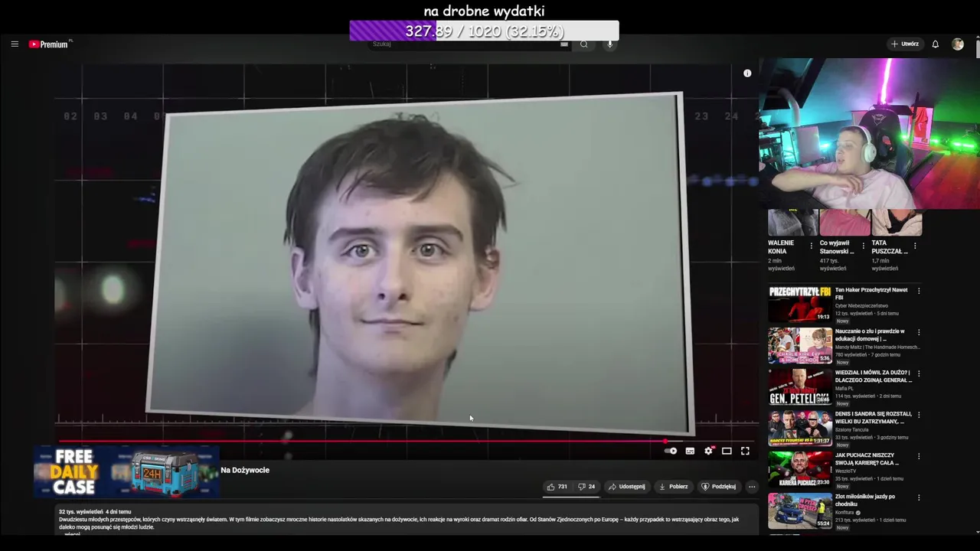This screenshot has width=980, height=551.
Task: Click Udostępnij share button
Action: (x=626, y=487)
